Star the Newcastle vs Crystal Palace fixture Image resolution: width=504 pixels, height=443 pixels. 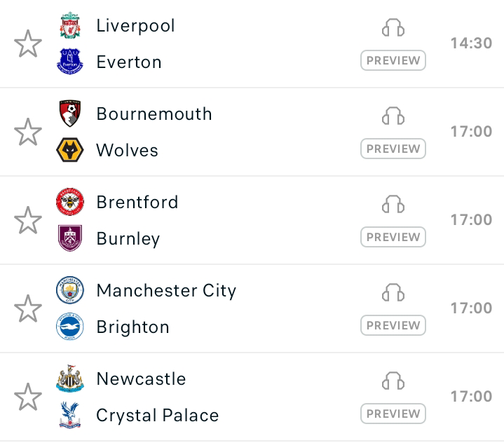coord(28,397)
